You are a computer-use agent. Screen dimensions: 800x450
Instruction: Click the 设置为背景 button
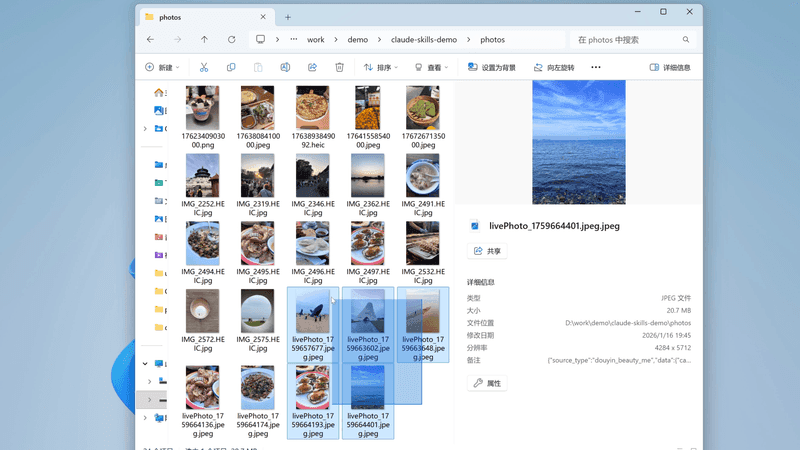point(492,67)
